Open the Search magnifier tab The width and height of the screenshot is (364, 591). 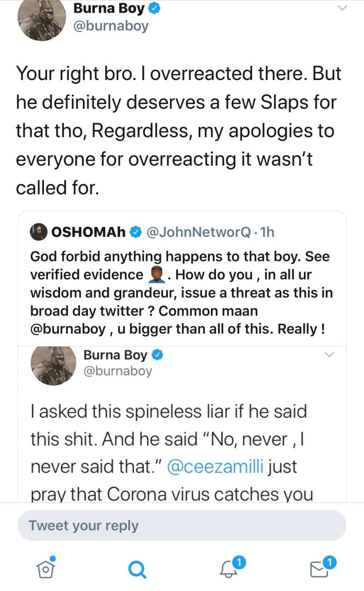coord(136,567)
